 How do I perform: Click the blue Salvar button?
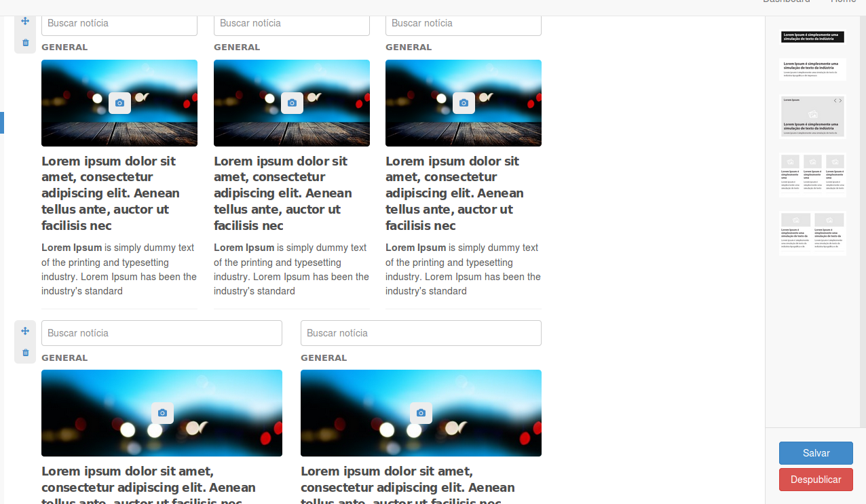(816, 453)
